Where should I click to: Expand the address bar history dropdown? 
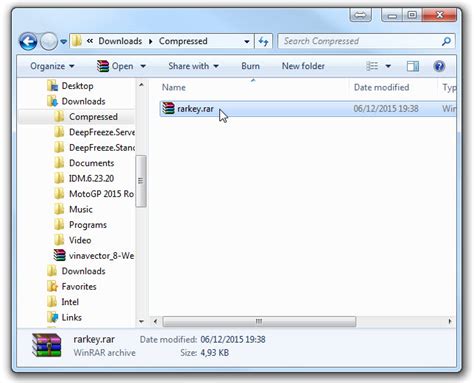pyautogui.click(x=247, y=41)
